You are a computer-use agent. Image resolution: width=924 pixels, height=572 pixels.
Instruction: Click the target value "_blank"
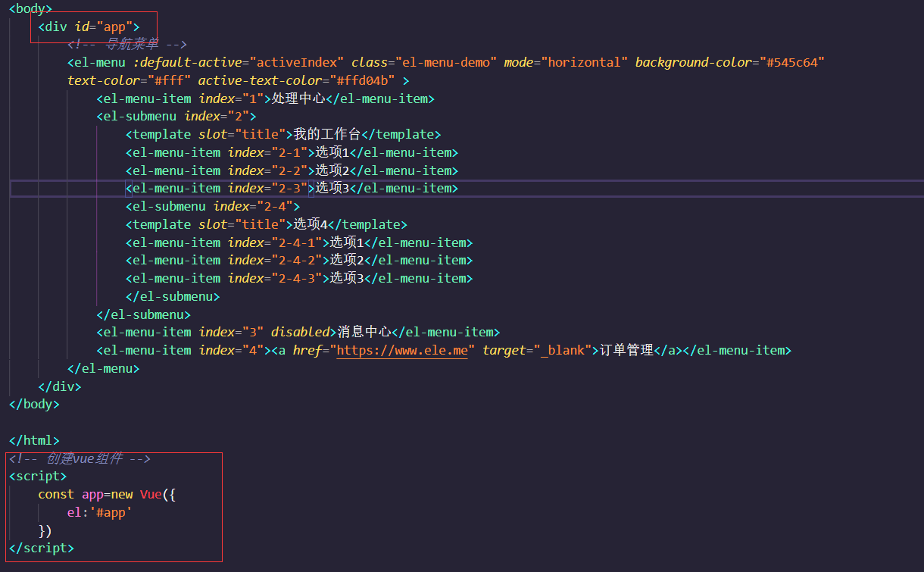click(563, 350)
